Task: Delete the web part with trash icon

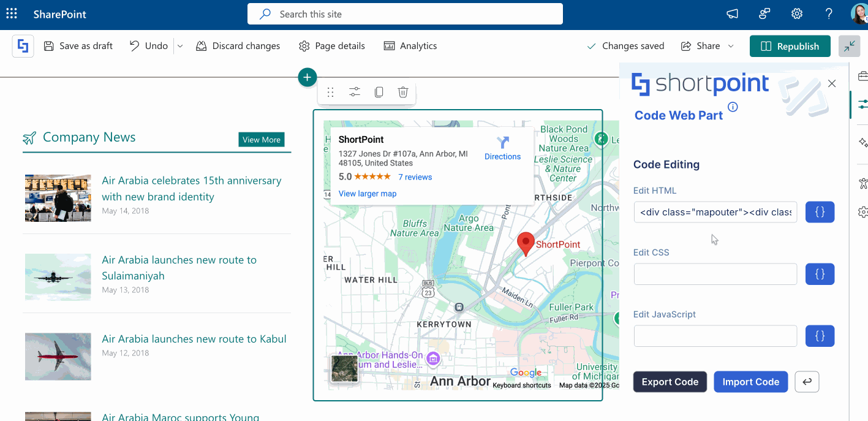Action: [x=403, y=92]
